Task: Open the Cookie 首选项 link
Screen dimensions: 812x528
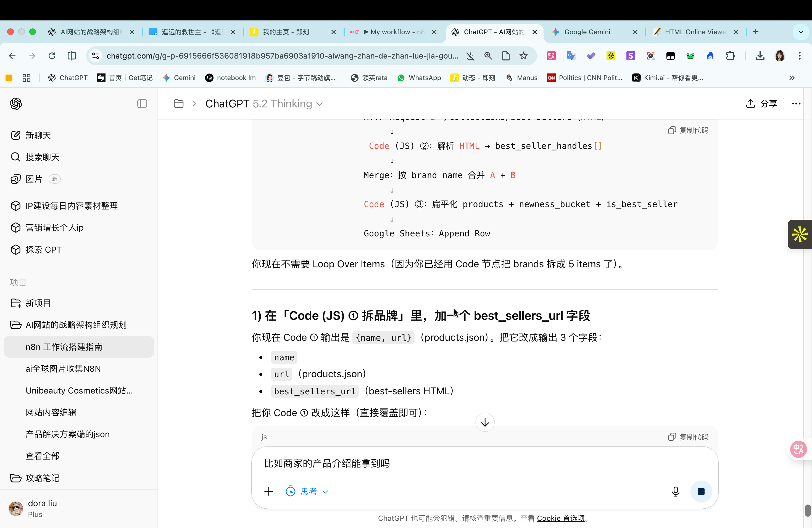Action: (561, 518)
